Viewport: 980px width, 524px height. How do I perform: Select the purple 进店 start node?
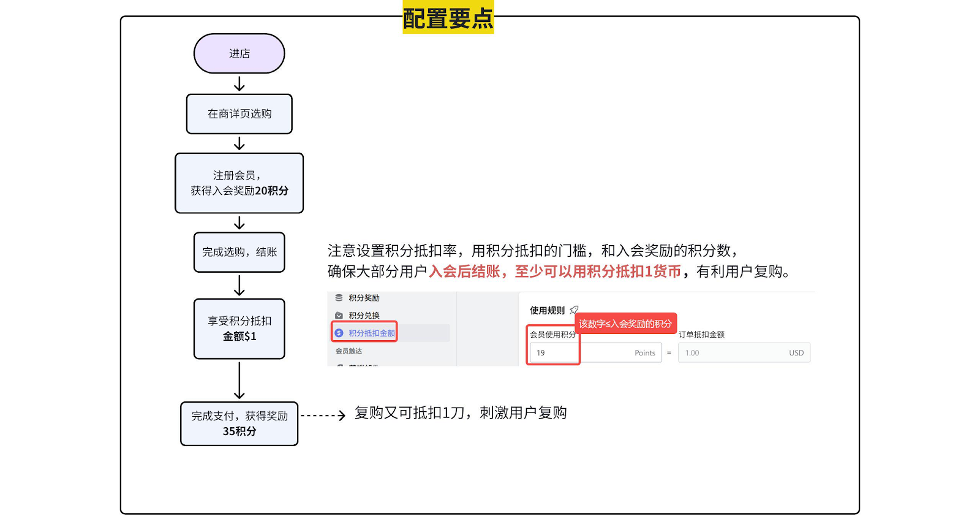(x=239, y=54)
